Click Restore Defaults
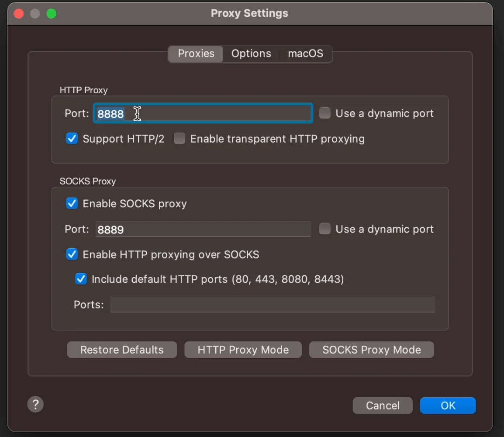Image resolution: width=504 pixels, height=437 pixels. point(122,349)
